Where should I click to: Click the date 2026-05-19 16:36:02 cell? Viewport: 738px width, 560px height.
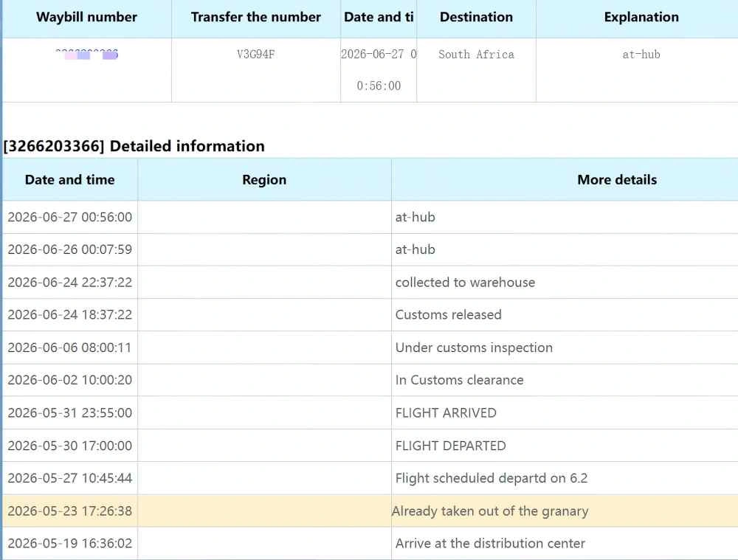69,543
